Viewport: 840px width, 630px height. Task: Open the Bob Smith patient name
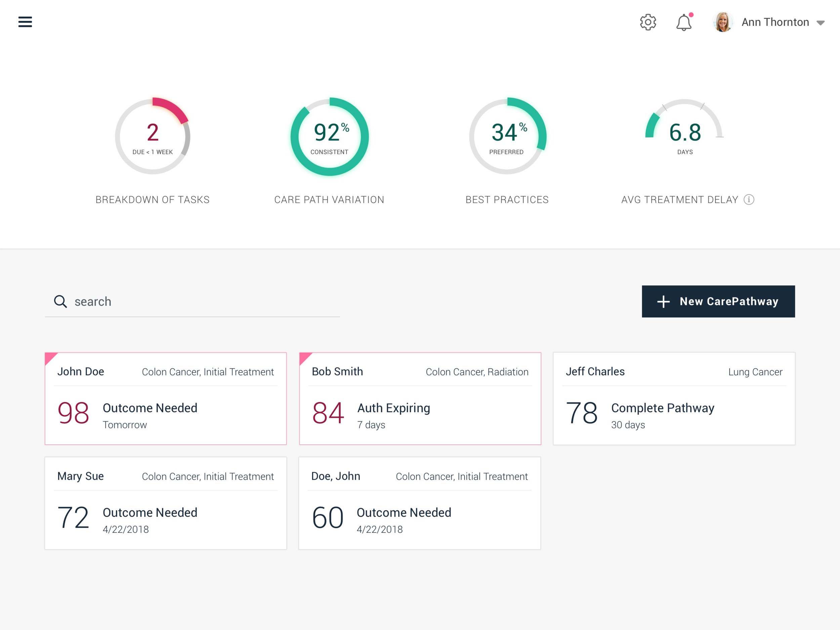tap(337, 371)
